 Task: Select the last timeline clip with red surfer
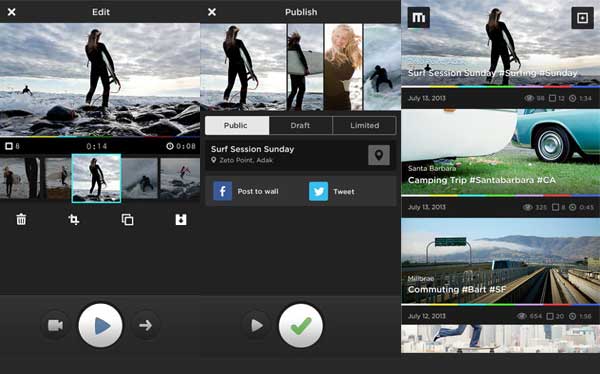coord(180,178)
